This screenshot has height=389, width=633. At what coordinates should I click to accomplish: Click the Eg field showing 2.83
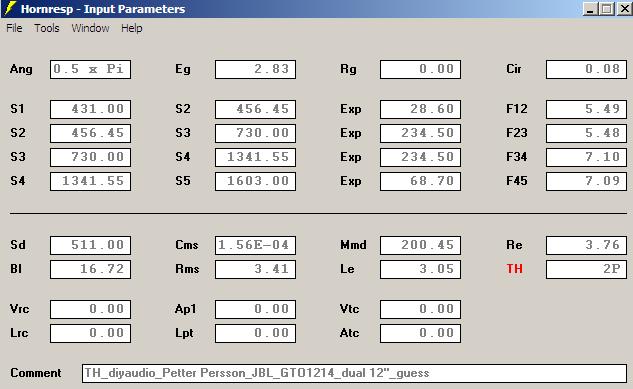pyautogui.click(x=255, y=69)
